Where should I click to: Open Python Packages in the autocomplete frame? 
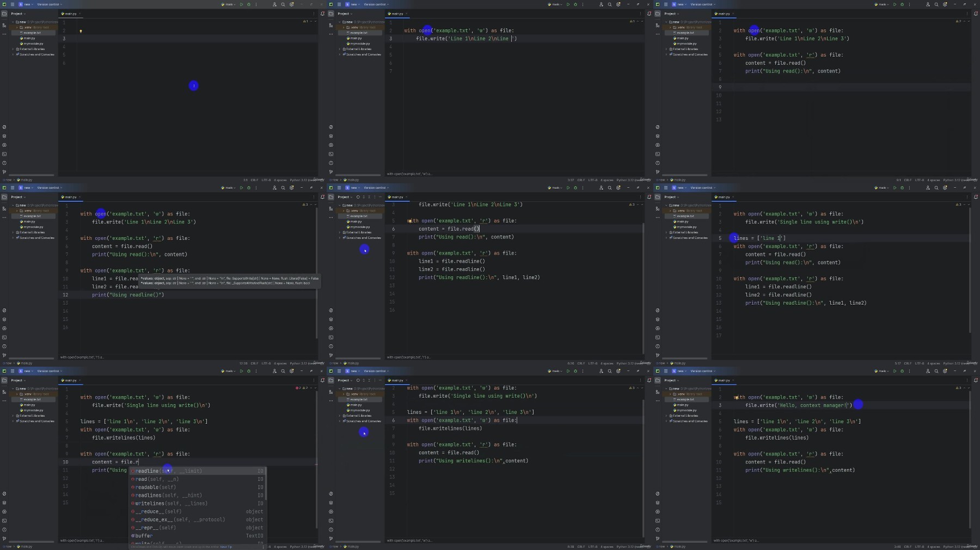[x=4, y=503]
